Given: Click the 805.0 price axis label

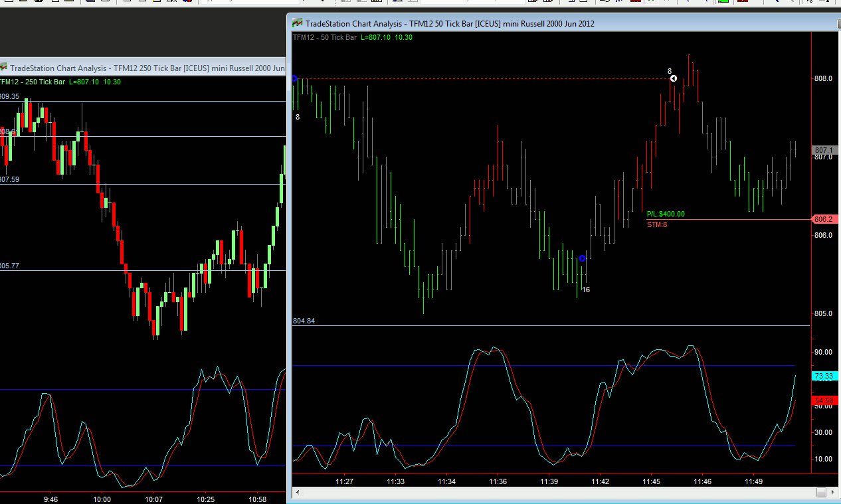Looking at the screenshot, I should [x=823, y=314].
